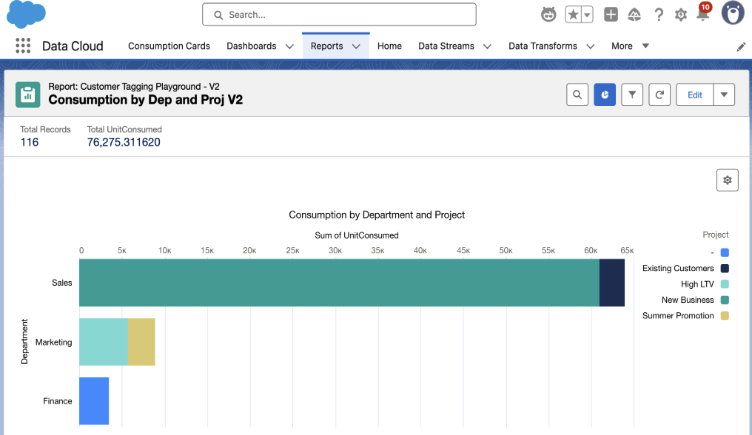This screenshot has height=435, width=752.
Task: Click the Finance bar
Action: pos(94,401)
